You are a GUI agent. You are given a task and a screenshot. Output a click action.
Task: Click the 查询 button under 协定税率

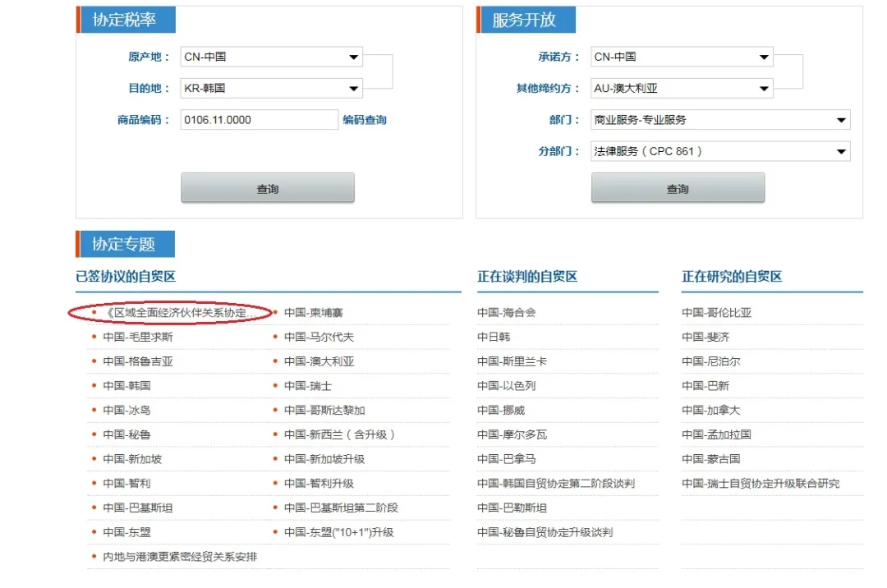(x=267, y=187)
